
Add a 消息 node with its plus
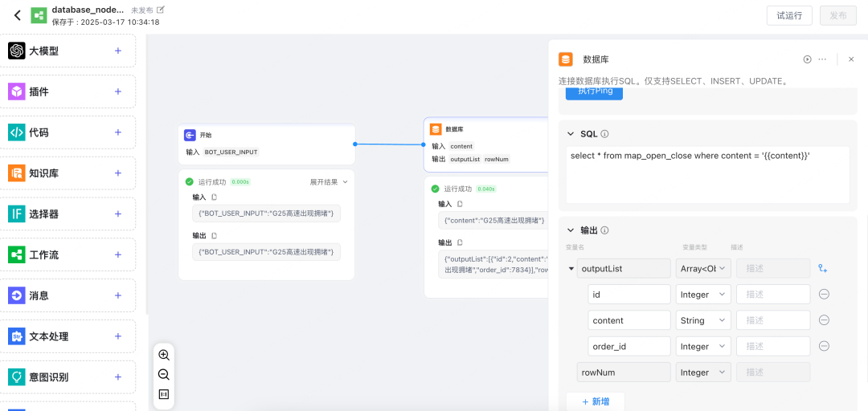pyautogui.click(x=118, y=295)
